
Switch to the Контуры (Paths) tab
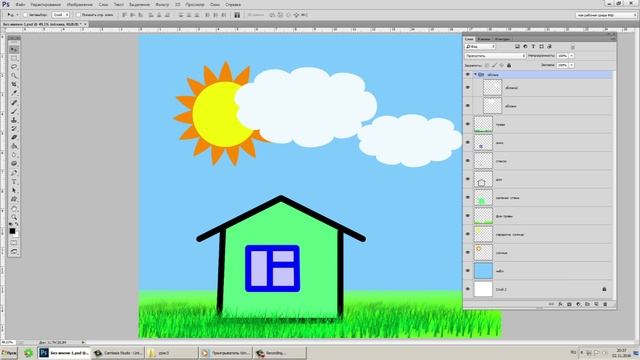(x=502, y=39)
